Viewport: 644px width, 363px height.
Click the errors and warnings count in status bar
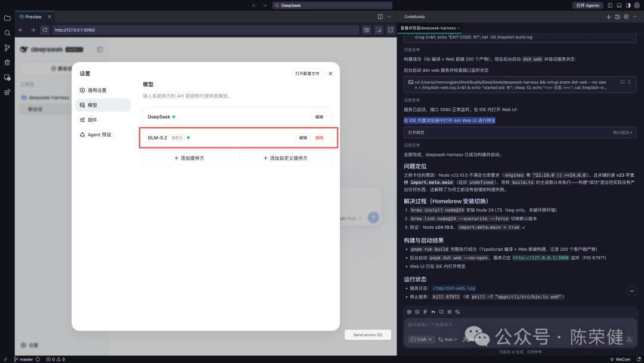click(55, 359)
